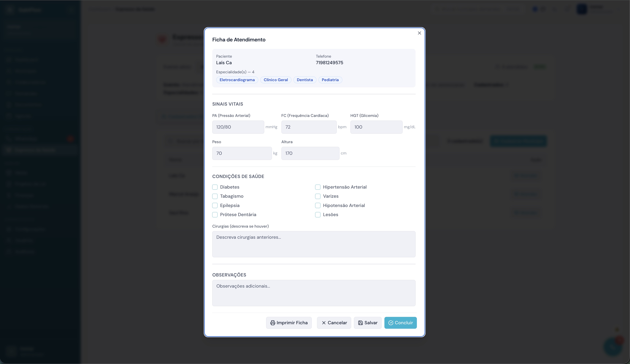
Task: Check the Hipotensão Arterial checkbox
Action: (x=318, y=205)
